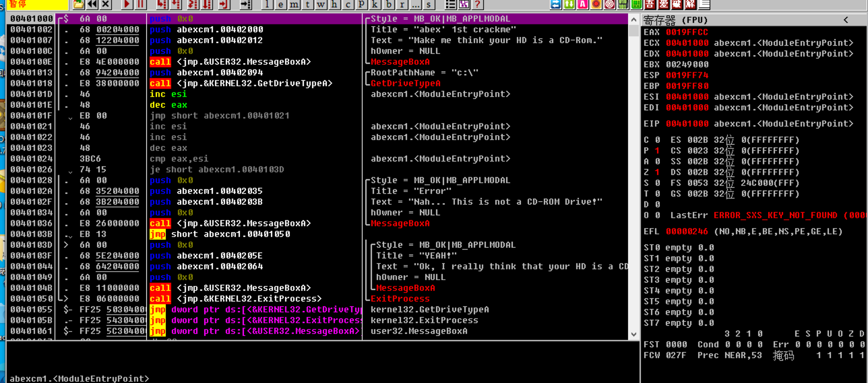868x383 pixels.
Task: Click the target bullseye plugin icon
Action: 610,4
